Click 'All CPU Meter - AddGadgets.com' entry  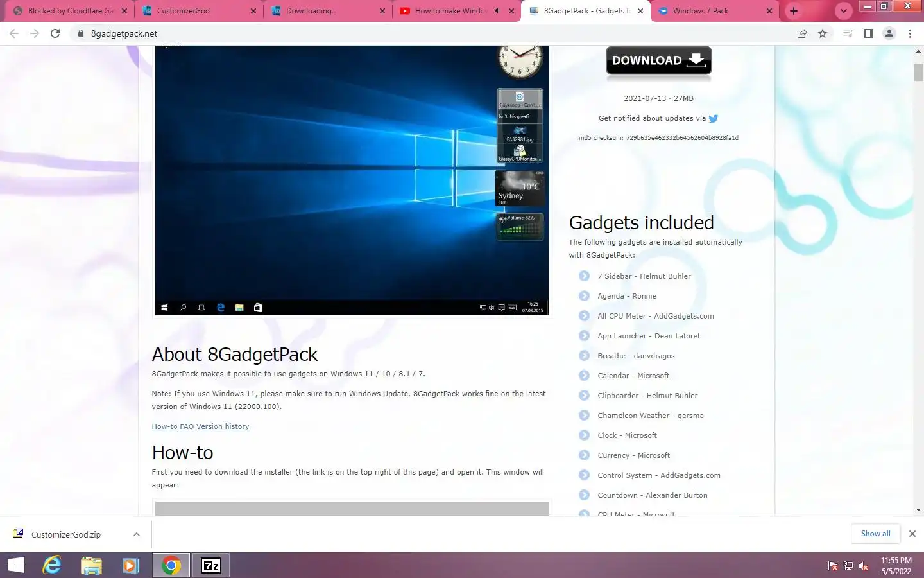[x=656, y=316]
